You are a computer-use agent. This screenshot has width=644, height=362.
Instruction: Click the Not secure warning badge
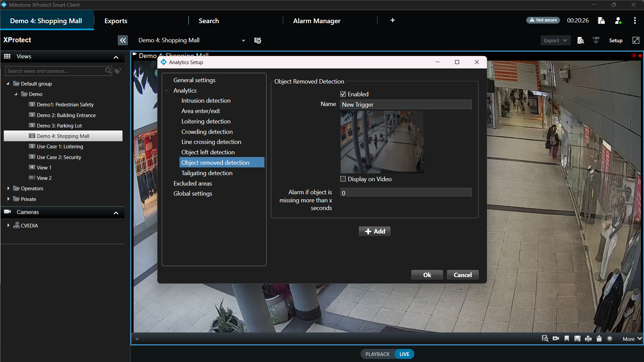[543, 20]
